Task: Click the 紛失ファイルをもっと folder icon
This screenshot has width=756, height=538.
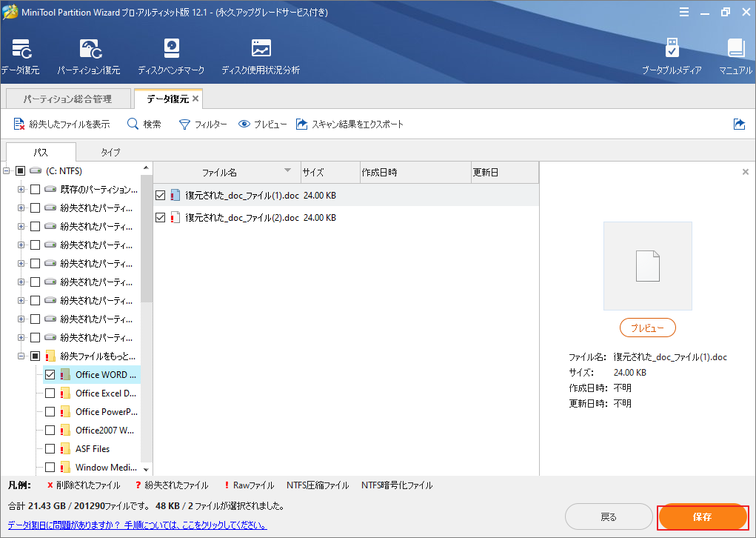Action: click(50, 356)
